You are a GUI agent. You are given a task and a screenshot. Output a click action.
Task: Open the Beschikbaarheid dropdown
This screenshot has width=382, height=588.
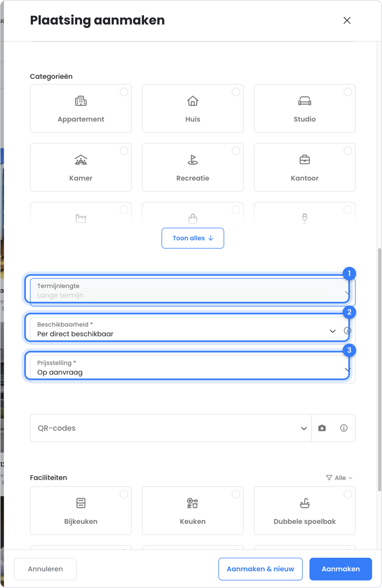(186, 330)
